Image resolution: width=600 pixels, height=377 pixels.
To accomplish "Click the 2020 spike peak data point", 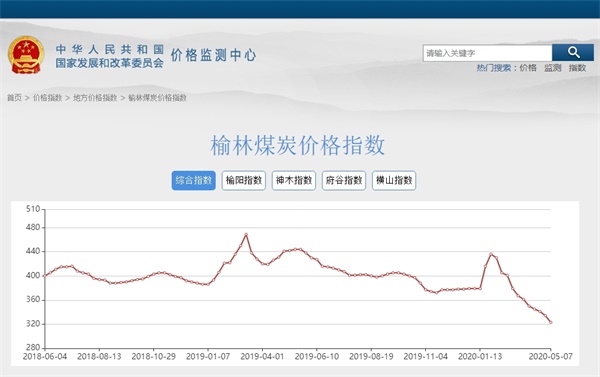I will tap(491, 254).
